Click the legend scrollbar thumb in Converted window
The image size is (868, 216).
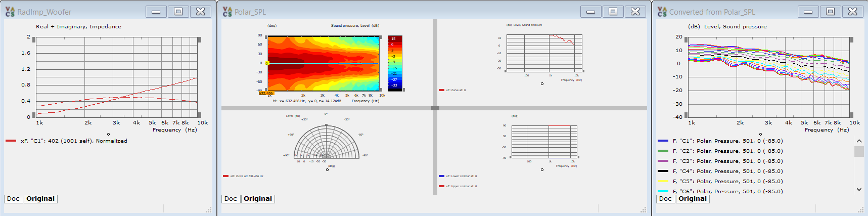[859, 151]
